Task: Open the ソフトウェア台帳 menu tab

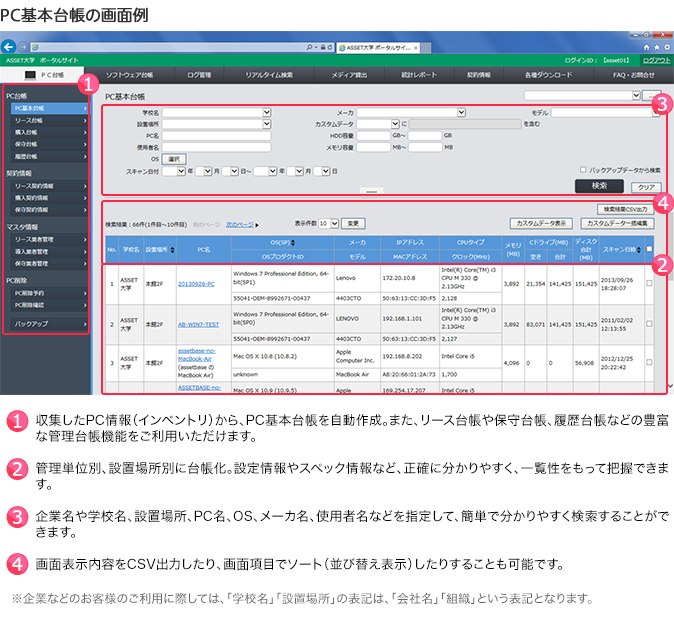Action: [x=129, y=75]
